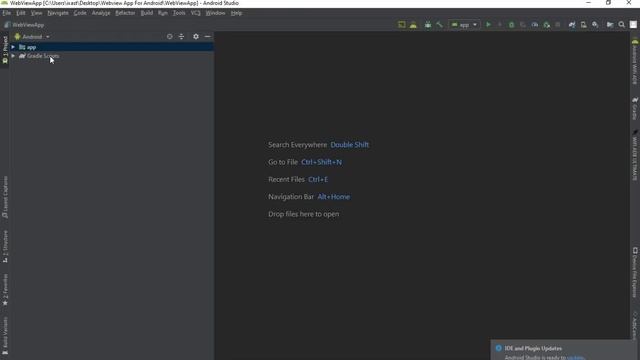The width and height of the screenshot is (640, 360).
Task: Click the Search Everywhere magnifier icon
Action: [622, 25]
